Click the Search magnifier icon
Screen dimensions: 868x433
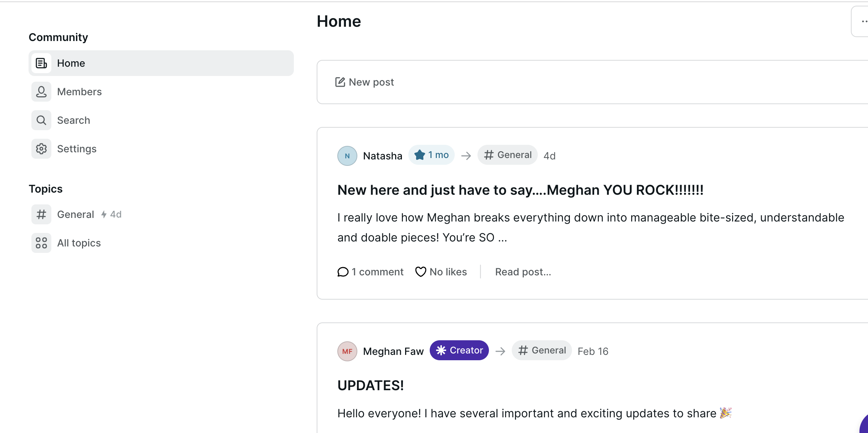tap(41, 120)
